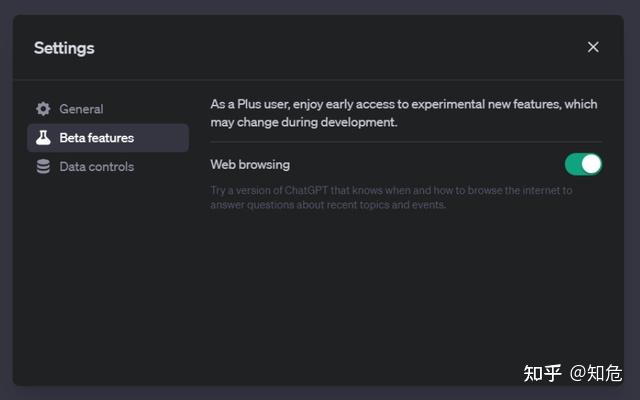640x400 pixels.
Task: Click the white knob of the Web browsing switch
Action: (x=591, y=164)
